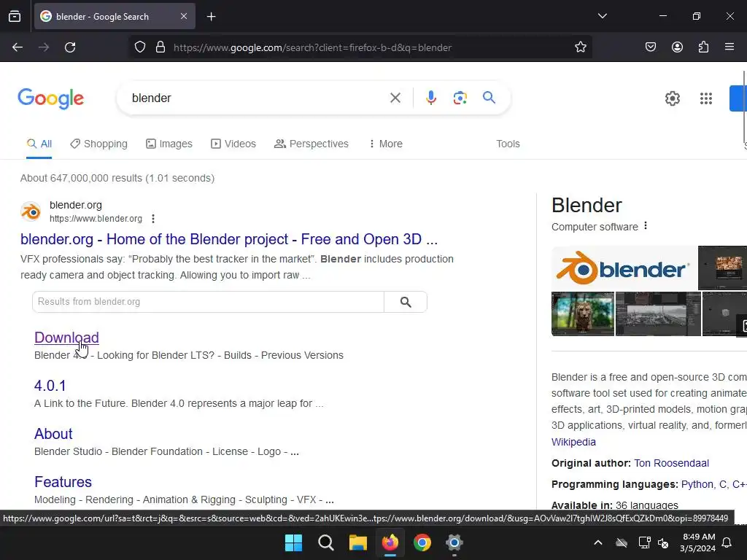Image resolution: width=747 pixels, height=560 pixels.
Task: Open a new tab with the plus icon
Action: 211,17
